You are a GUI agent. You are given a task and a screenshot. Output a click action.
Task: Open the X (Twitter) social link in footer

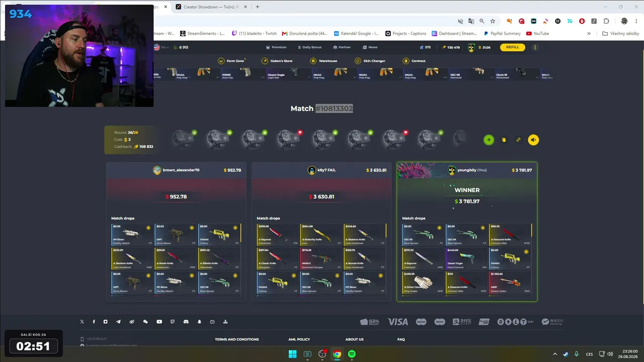click(x=82, y=322)
